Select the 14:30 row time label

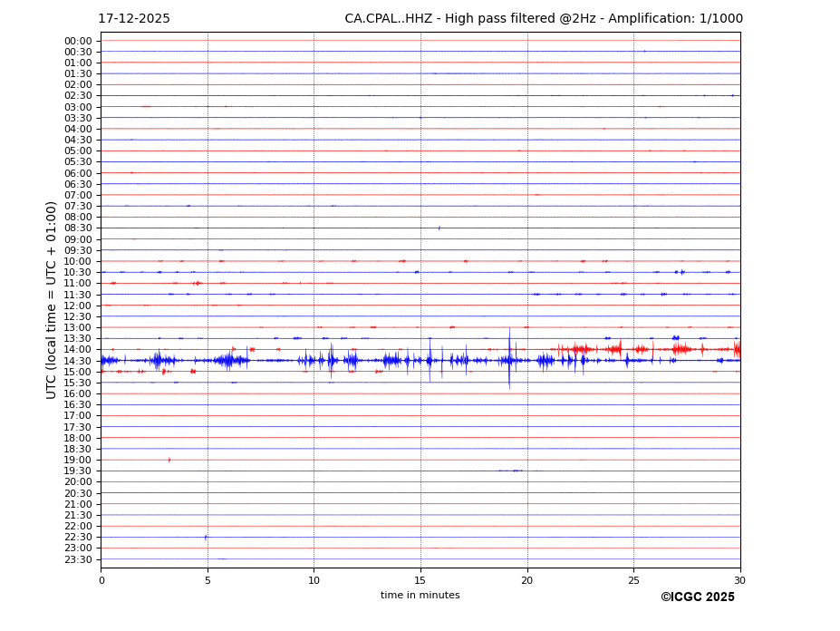(x=78, y=361)
